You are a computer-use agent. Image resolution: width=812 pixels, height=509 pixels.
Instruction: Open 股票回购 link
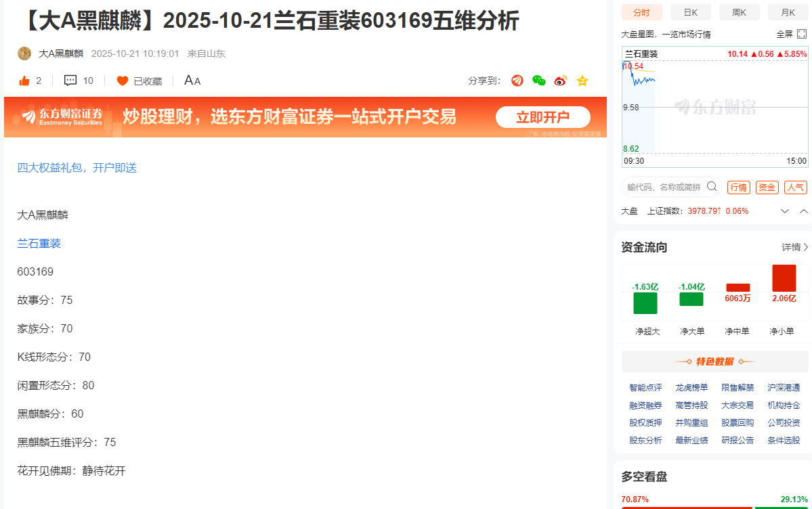click(x=738, y=423)
